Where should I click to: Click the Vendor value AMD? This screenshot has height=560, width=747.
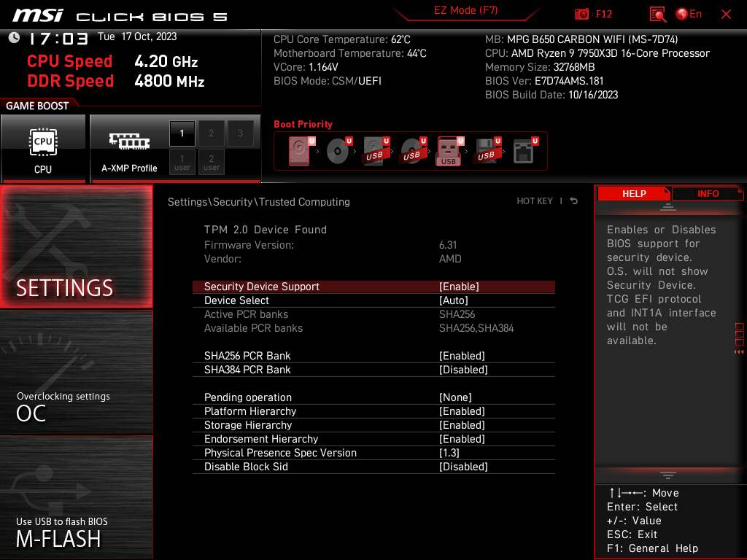point(450,259)
